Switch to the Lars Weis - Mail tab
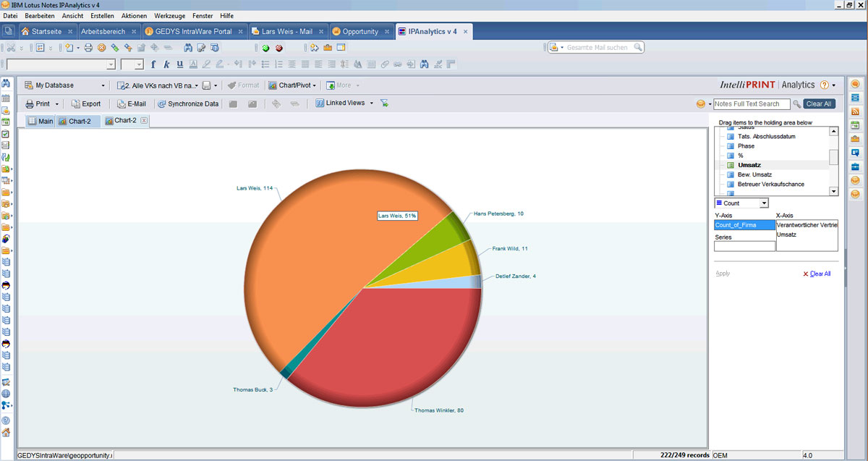The width and height of the screenshot is (868, 461). (x=287, y=31)
